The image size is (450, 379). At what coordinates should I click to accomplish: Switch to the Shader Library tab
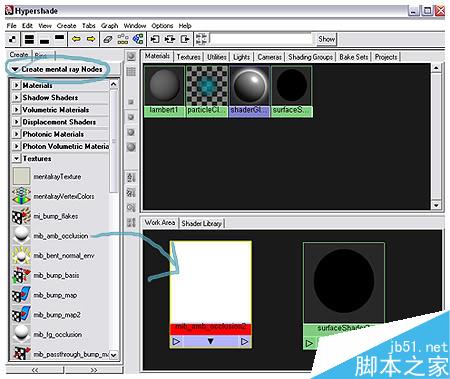tap(202, 223)
